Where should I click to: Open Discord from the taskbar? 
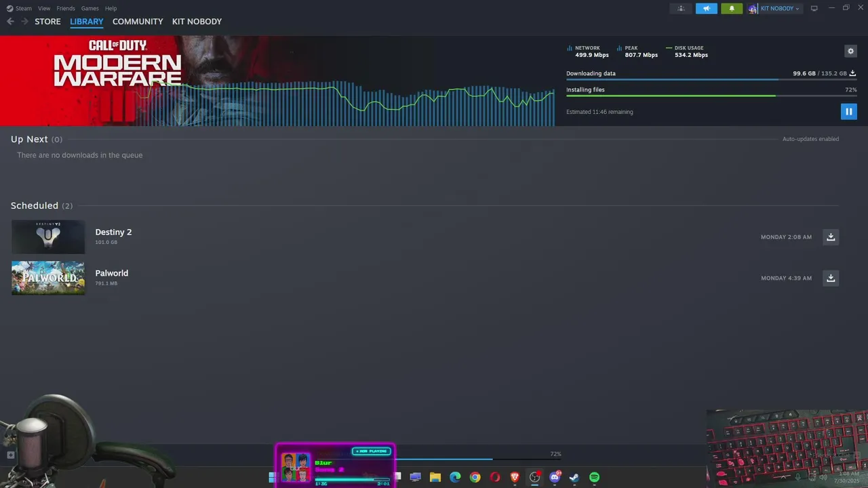click(x=555, y=477)
